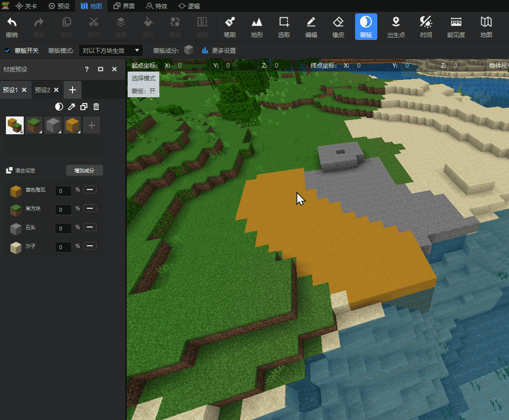
Task: Click the trash delete preset icon
Action: pyautogui.click(x=96, y=107)
